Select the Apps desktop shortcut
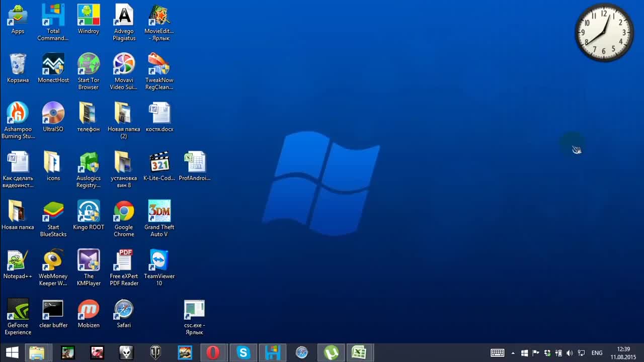 [18, 20]
